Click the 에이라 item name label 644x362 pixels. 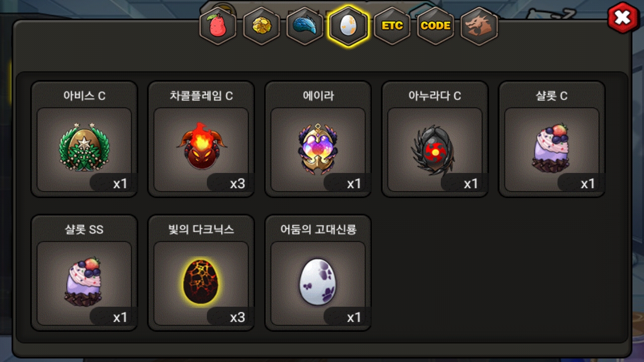click(x=318, y=96)
